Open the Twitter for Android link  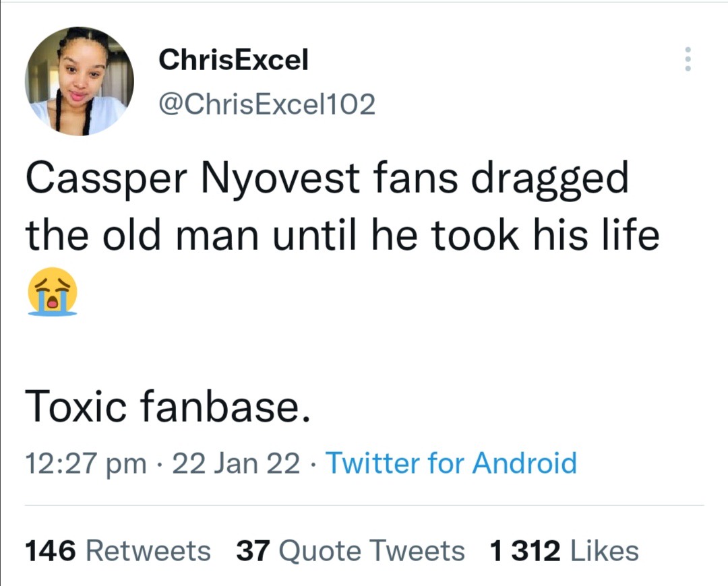tap(451, 463)
